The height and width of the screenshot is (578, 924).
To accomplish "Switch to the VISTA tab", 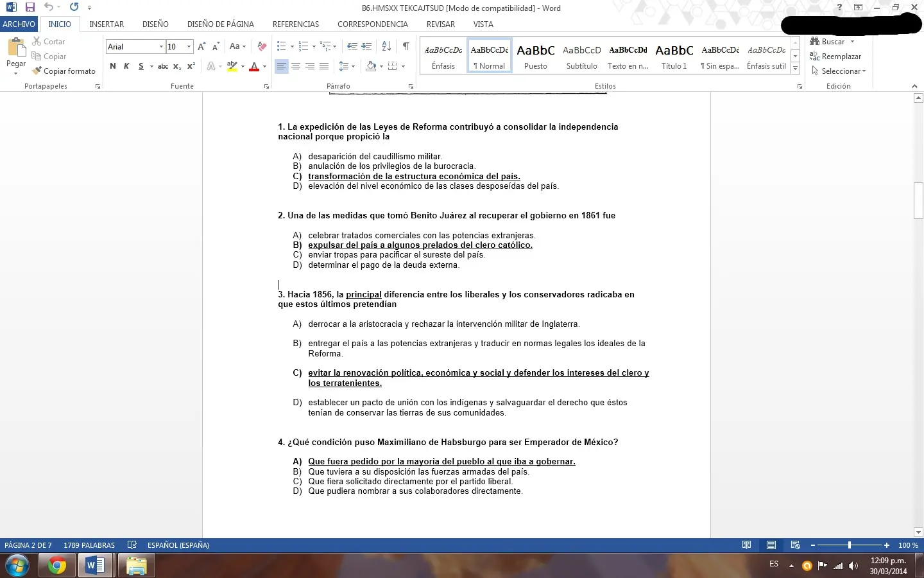I will tap(483, 24).
